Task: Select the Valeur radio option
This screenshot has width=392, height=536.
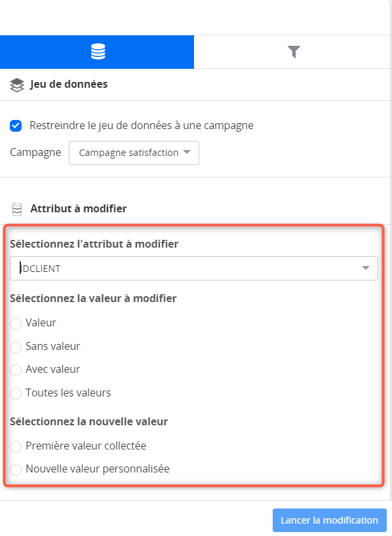Action: click(16, 324)
